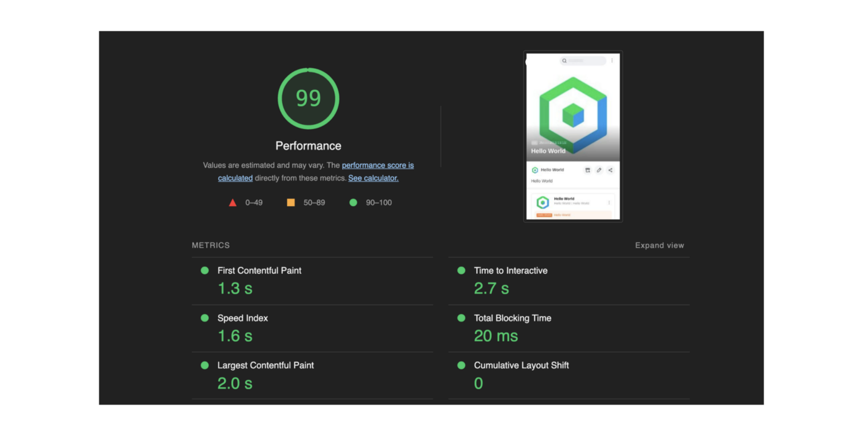Open the See calculator link
The height and width of the screenshot is (445, 868).
click(x=373, y=178)
